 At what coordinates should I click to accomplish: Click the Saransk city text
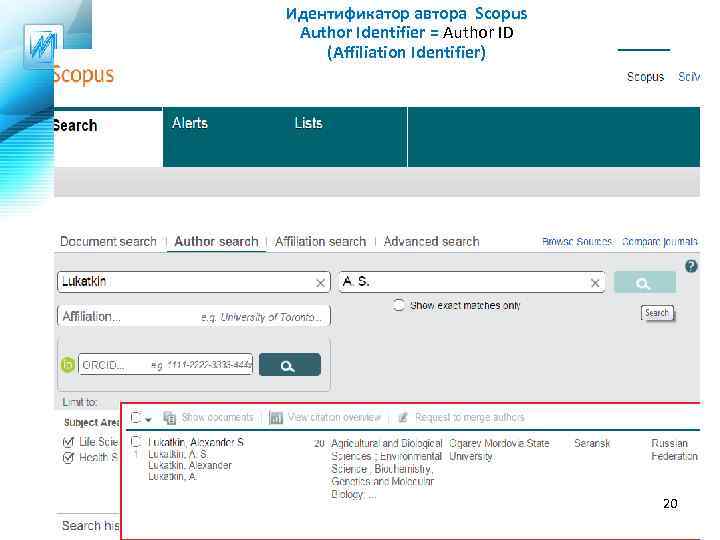[x=592, y=443]
